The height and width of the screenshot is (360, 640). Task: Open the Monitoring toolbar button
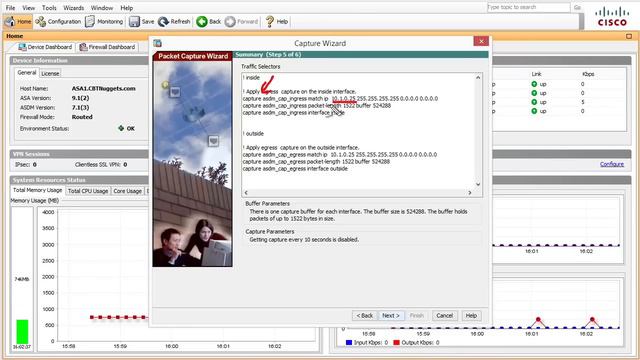pos(104,22)
